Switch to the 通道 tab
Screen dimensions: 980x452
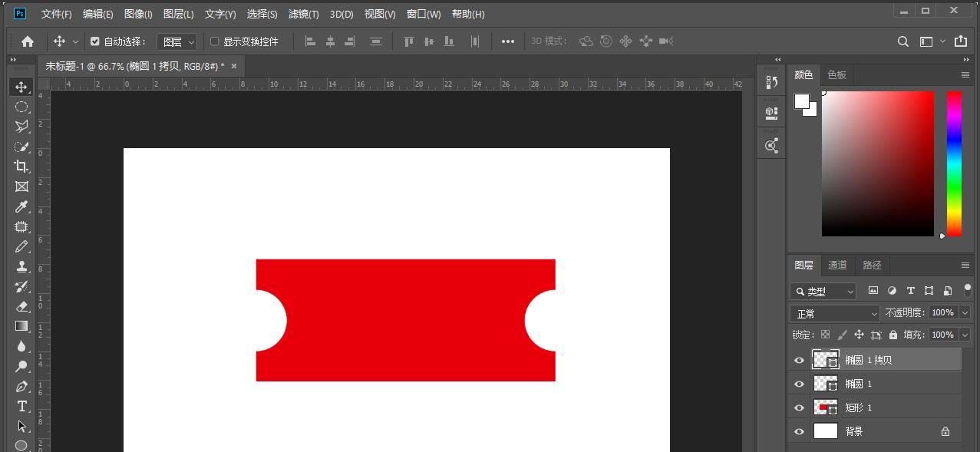837,265
